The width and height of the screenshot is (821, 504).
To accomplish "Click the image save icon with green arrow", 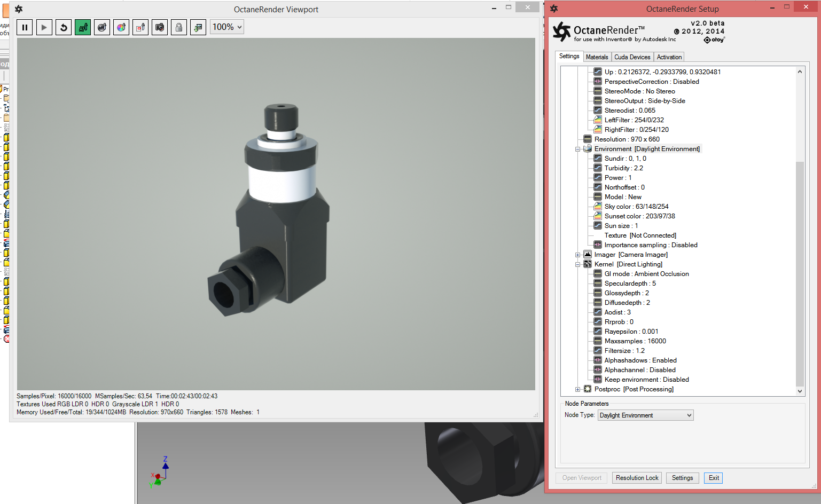I will click(x=198, y=27).
